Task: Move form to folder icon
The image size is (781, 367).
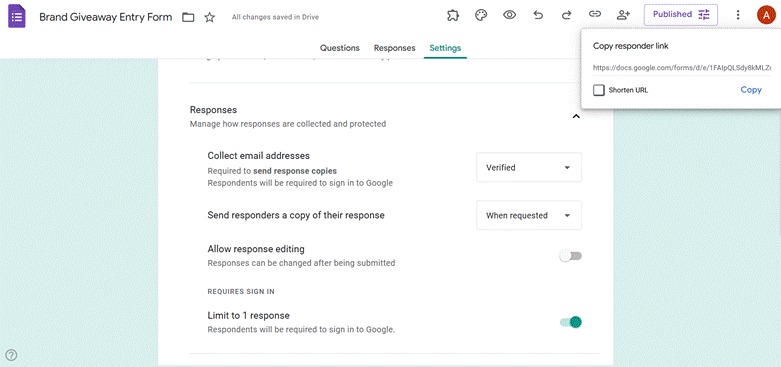Action: (x=188, y=17)
